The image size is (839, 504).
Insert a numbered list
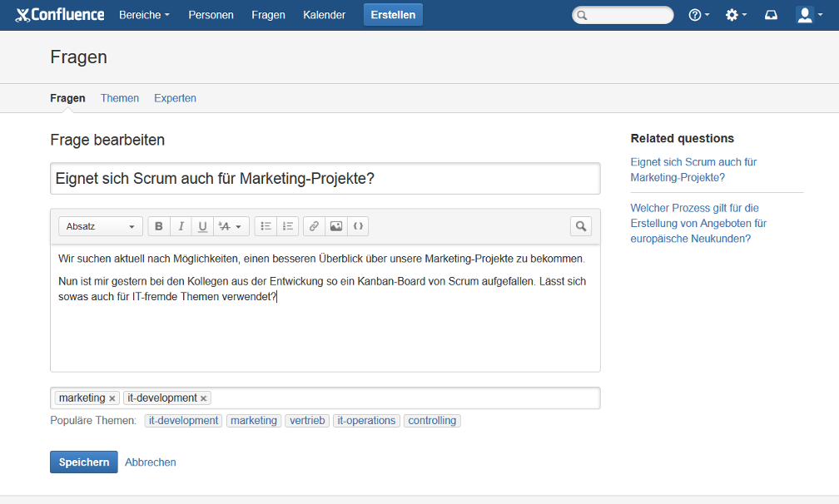(x=287, y=226)
